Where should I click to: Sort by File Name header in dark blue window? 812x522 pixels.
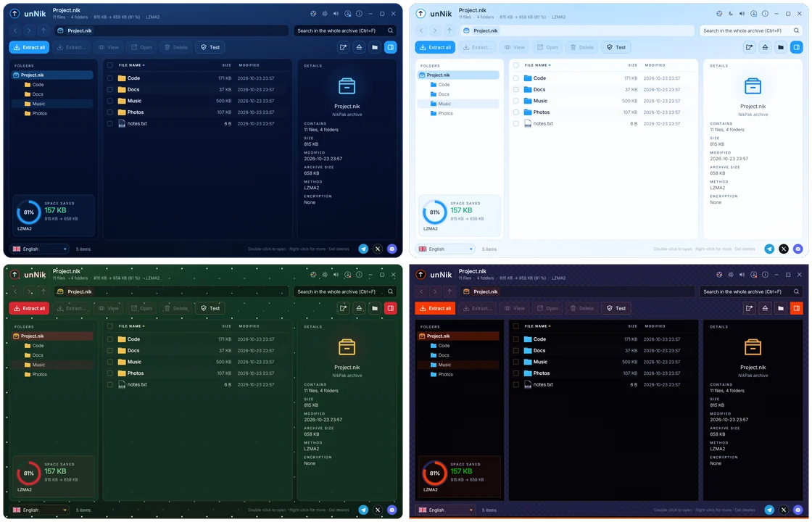pyautogui.click(x=131, y=65)
